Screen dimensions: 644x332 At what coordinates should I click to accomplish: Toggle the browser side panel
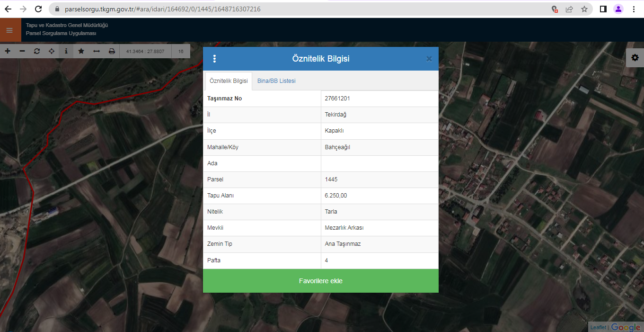(x=603, y=9)
